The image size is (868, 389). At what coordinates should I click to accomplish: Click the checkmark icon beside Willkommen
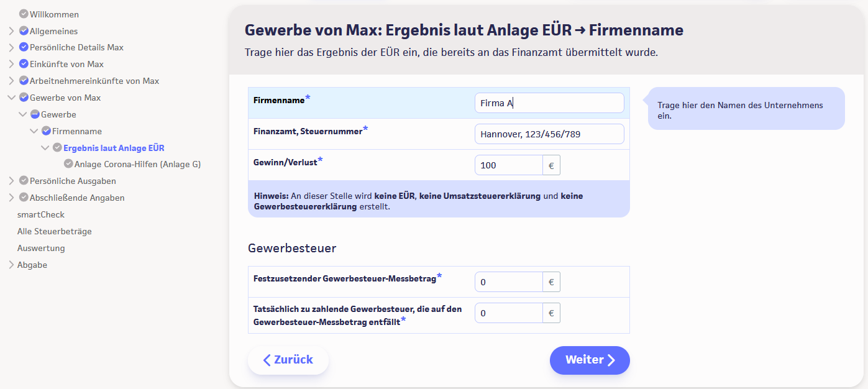point(24,14)
